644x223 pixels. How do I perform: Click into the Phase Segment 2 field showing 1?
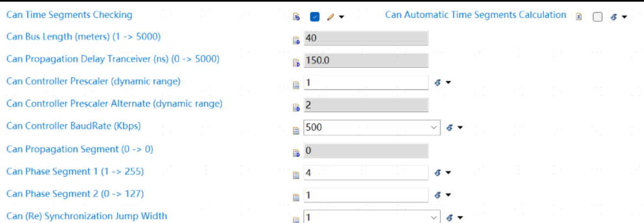[x=366, y=195]
